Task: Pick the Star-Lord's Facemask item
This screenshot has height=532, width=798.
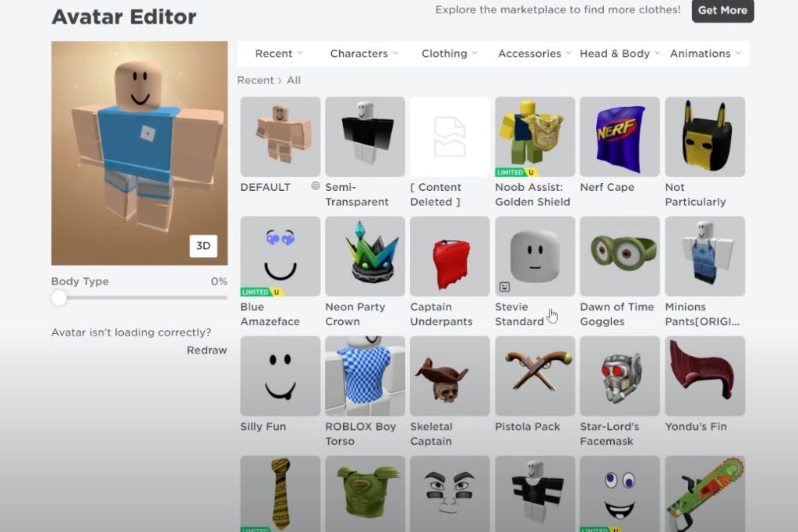Action: [x=620, y=376]
